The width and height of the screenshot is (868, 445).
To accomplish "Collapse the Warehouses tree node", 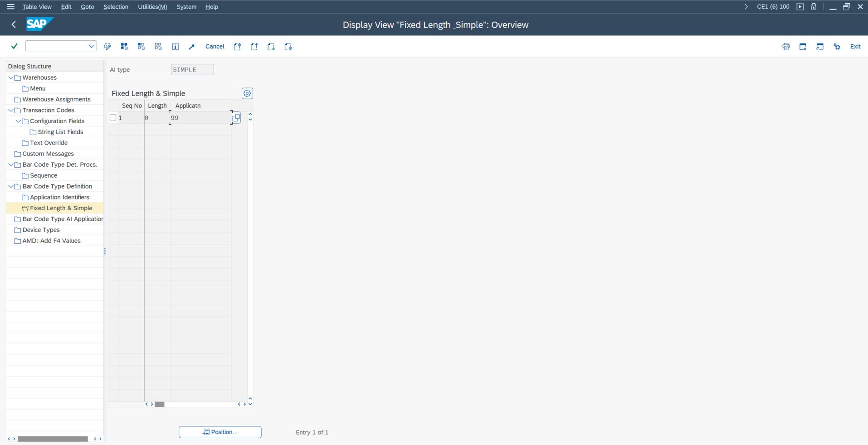I will 11,77.
